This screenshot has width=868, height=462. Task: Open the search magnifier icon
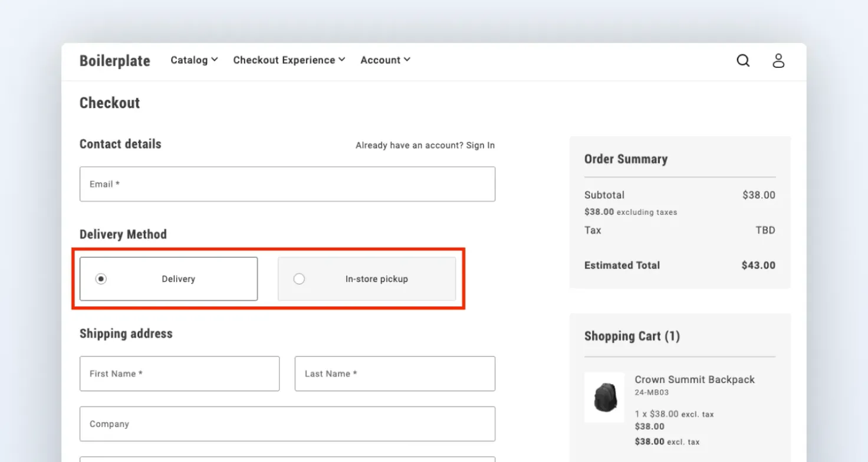[743, 60]
